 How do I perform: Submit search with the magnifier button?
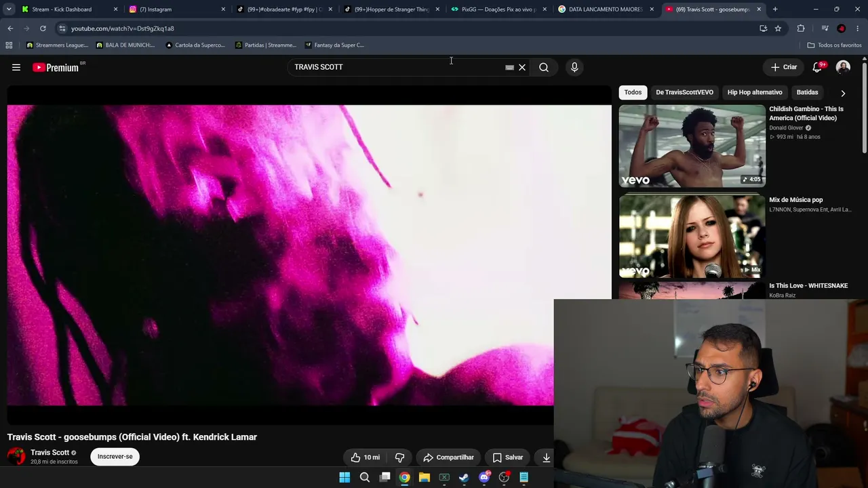point(544,67)
